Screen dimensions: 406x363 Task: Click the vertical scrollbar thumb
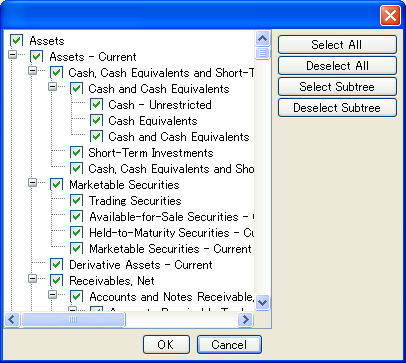(x=263, y=53)
